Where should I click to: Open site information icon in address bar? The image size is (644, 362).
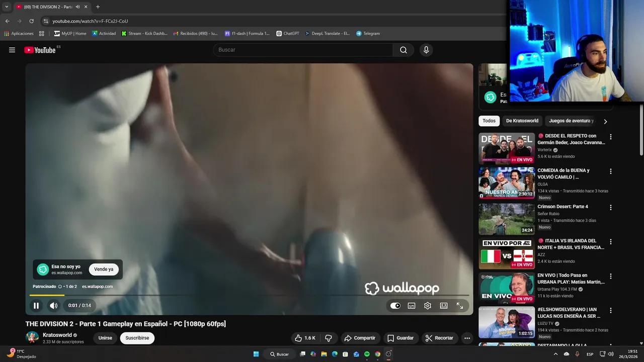(x=46, y=21)
